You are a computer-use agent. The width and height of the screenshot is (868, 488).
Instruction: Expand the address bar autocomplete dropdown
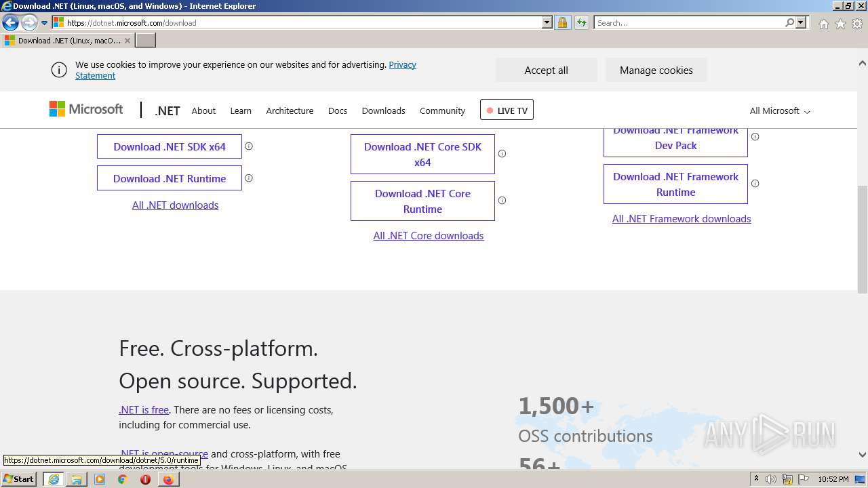pyautogui.click(x=547, y=23)
